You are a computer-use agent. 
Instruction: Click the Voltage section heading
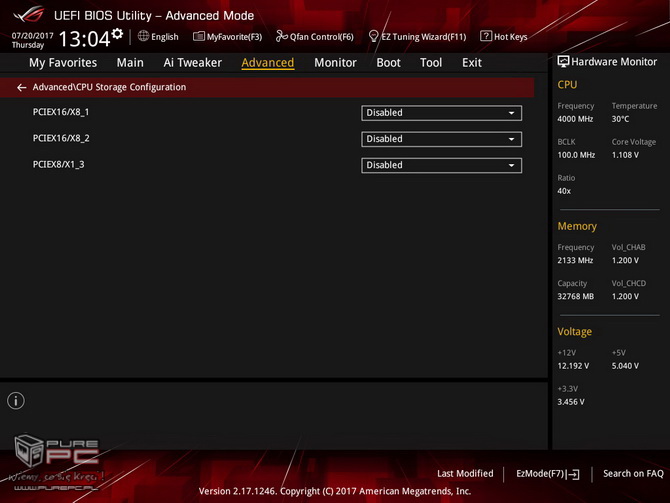click(574, 332)
